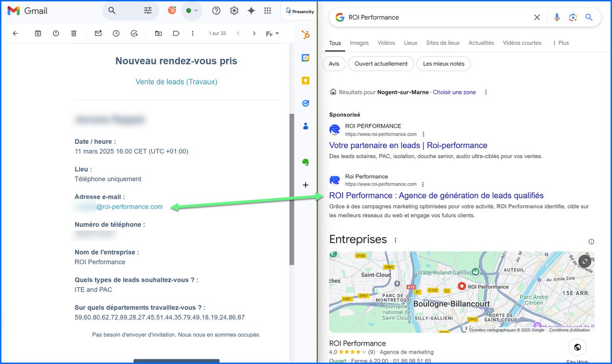Open Gmail search magnifier
Image resolution: width=612 pixels, height=364 pixels.
[112, 11]
